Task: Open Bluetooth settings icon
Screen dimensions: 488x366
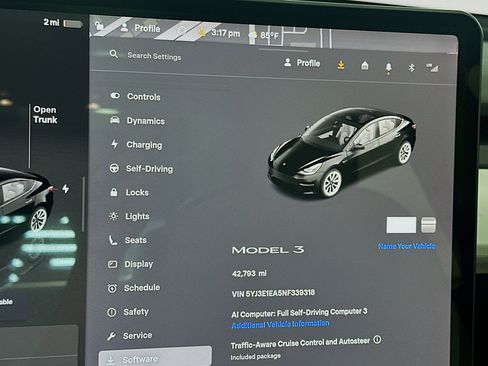Action: click(x=411, y=67)
